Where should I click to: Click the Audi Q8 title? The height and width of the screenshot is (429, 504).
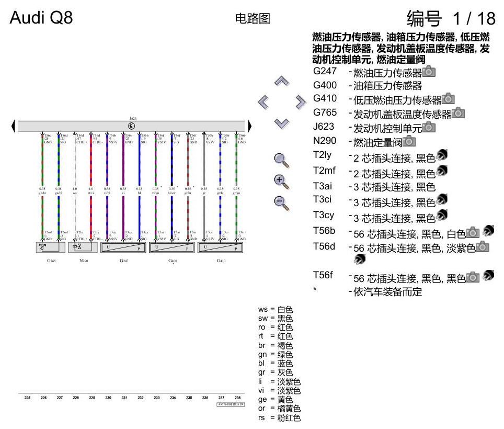coord(41,17)
